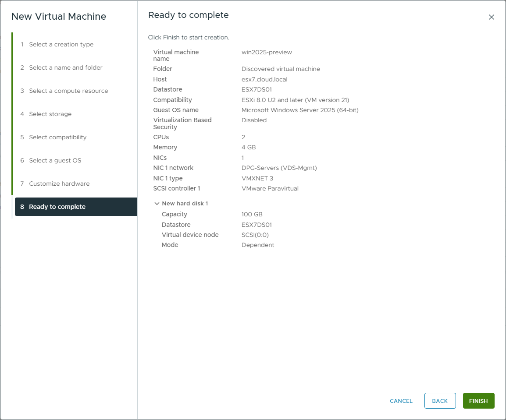The width and height of the screenshot is (506, 420).
Task: Click the Finish button
Action: [478, 401]
